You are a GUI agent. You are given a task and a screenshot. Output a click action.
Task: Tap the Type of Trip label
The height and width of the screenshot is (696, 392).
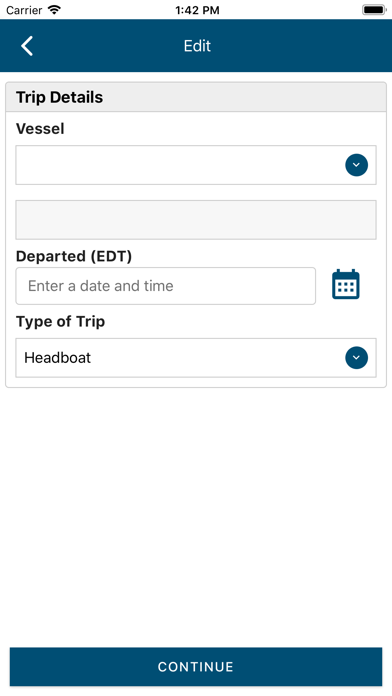point(60,321)
